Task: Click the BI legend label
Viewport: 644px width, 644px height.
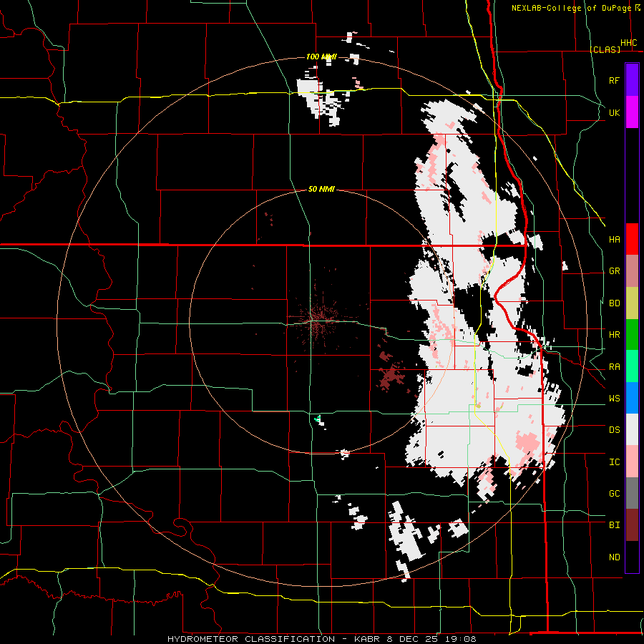Action: click(x=614, y=525)
